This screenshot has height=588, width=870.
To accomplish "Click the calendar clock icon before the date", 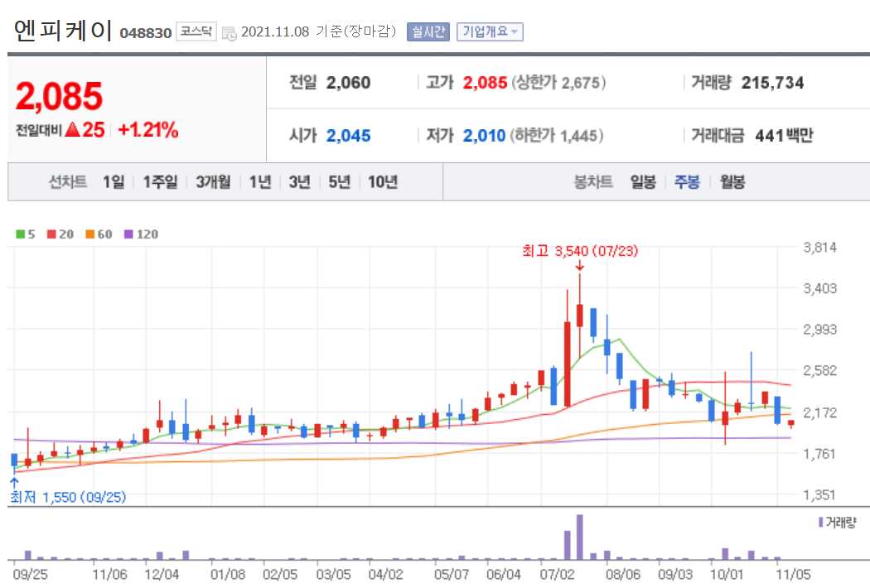I will coord(229,33).
